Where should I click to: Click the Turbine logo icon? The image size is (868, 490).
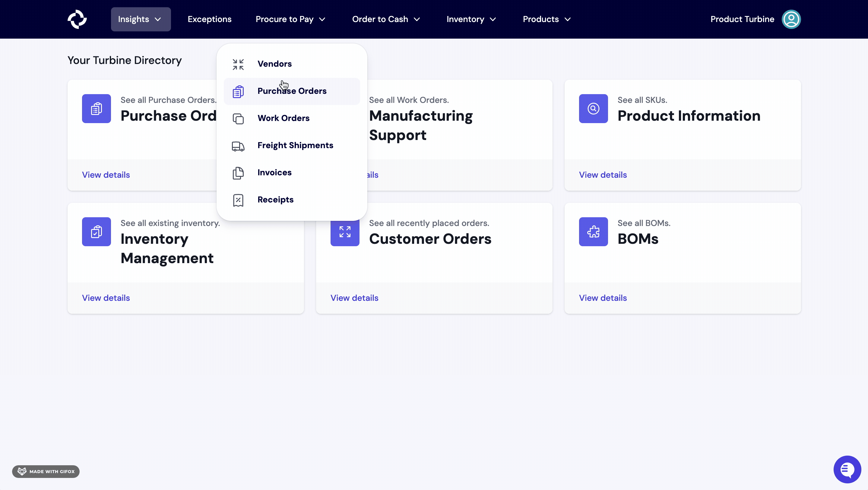pyautogui.click(x=77, y=19)
